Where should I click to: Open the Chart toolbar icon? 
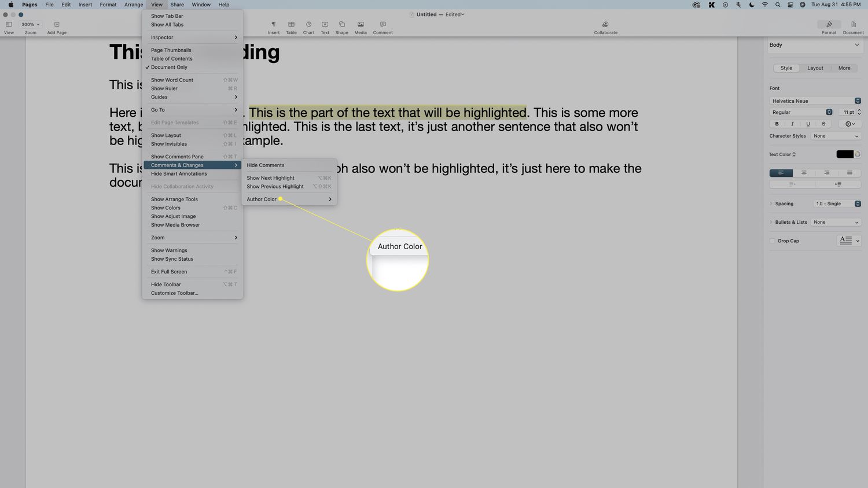click(x=308, y=25)
